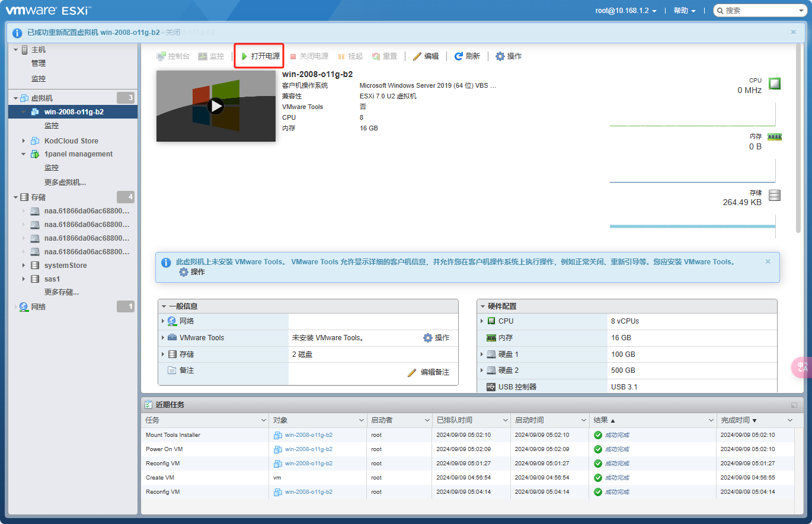
Task: Click the Create VM task row
Action: click(x=468, y=478)
